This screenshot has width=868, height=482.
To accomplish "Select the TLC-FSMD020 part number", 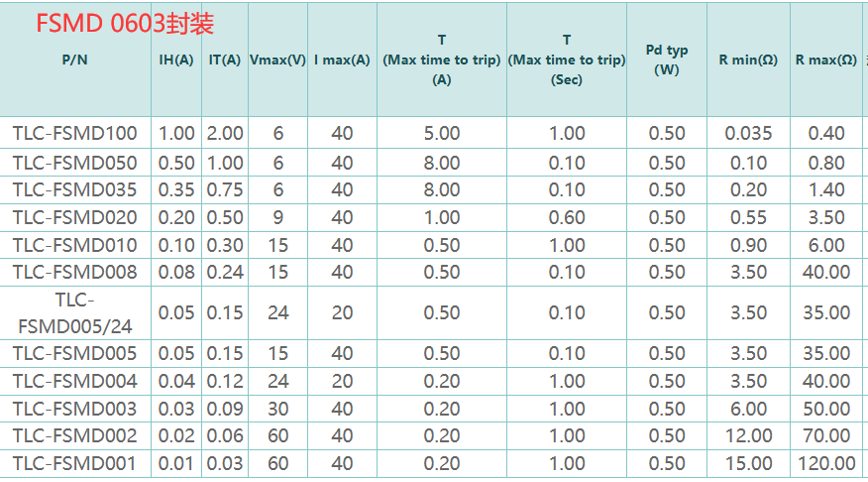I will 75,217.
